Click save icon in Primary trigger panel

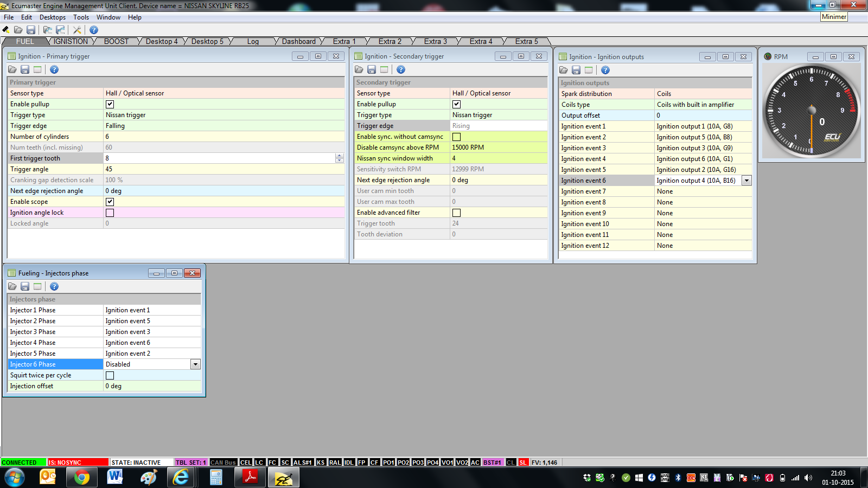tap(25, 69)
